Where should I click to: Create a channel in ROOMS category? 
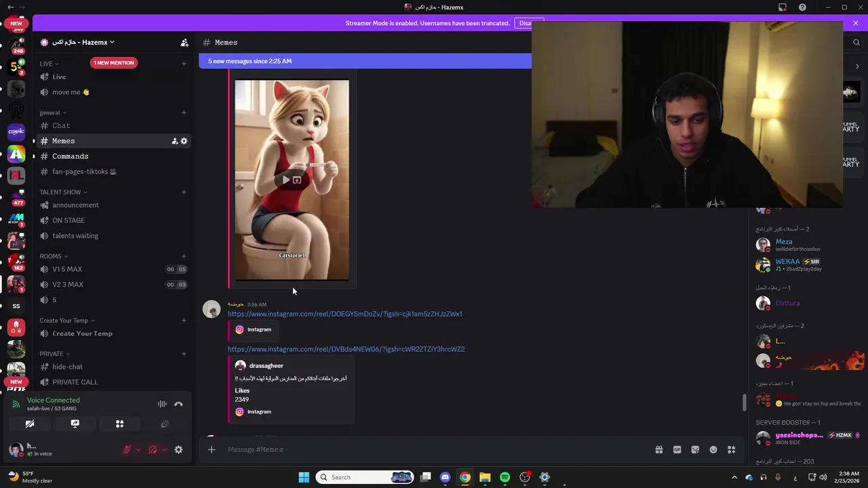coord(184,256)
